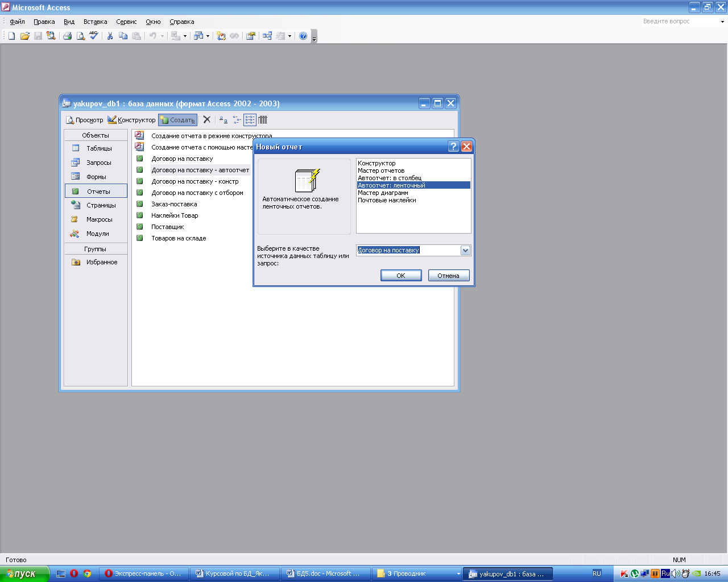Toggle the list view icon

click(250, 120)
